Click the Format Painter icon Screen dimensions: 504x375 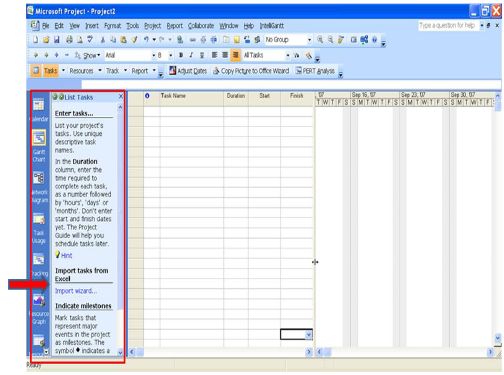[x=134, y=40]
